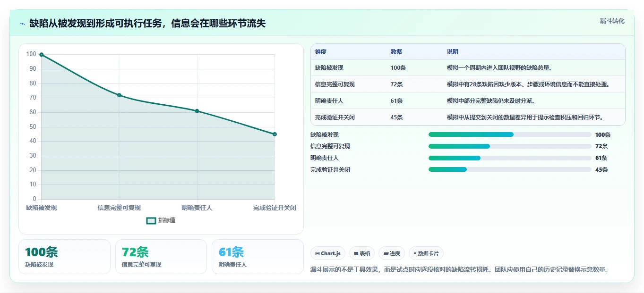Screen dimensions: 644x293
Task: Click the explanation starting 模拟中从提交到关闭
Action: pos(526,117)
